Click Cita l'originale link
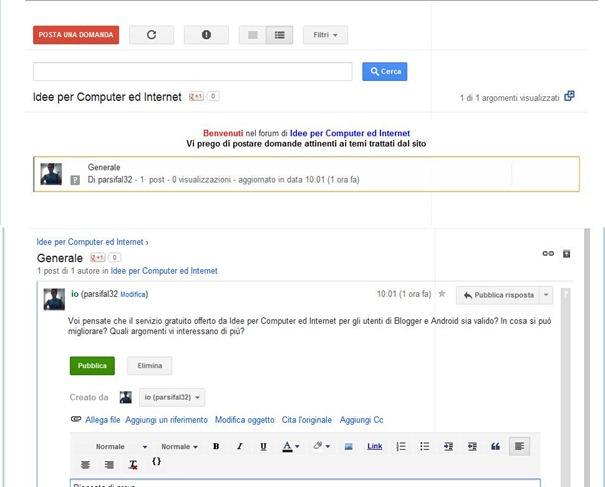Screen dimensions: 605x487 point(307,420)
